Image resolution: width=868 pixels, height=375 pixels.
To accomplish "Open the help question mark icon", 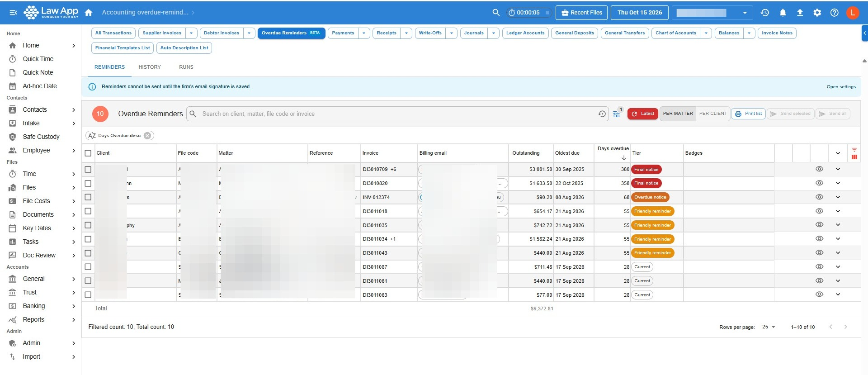I will click(x=835, y=13).
